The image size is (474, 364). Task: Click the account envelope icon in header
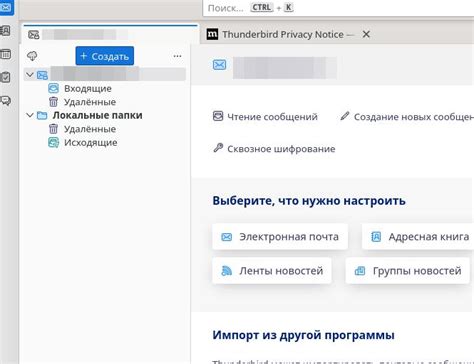(219, 65)
